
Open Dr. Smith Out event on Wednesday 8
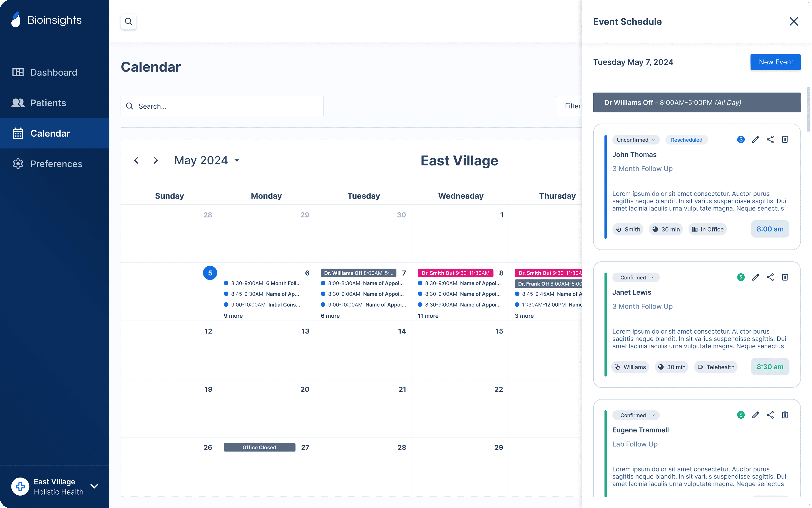pyautogui.click(x=455, y=273)
